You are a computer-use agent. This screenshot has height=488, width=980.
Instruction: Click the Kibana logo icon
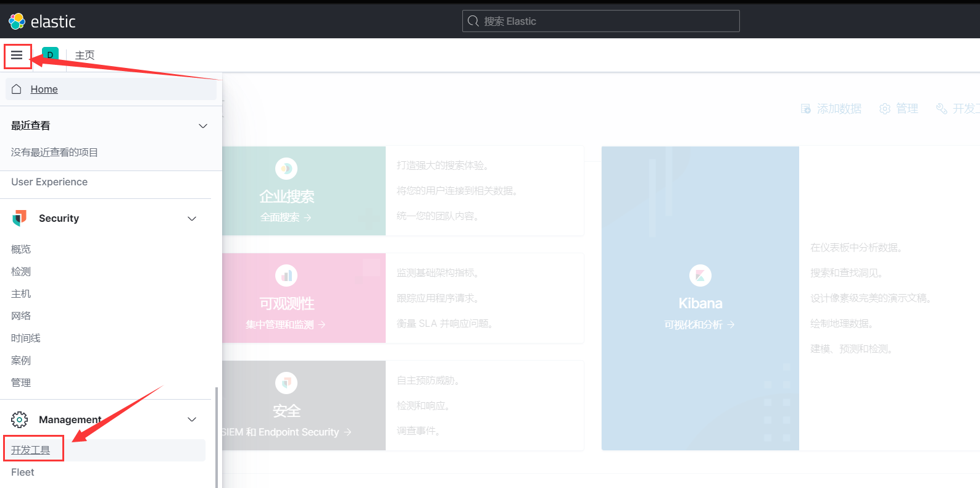tap(700, 276)
